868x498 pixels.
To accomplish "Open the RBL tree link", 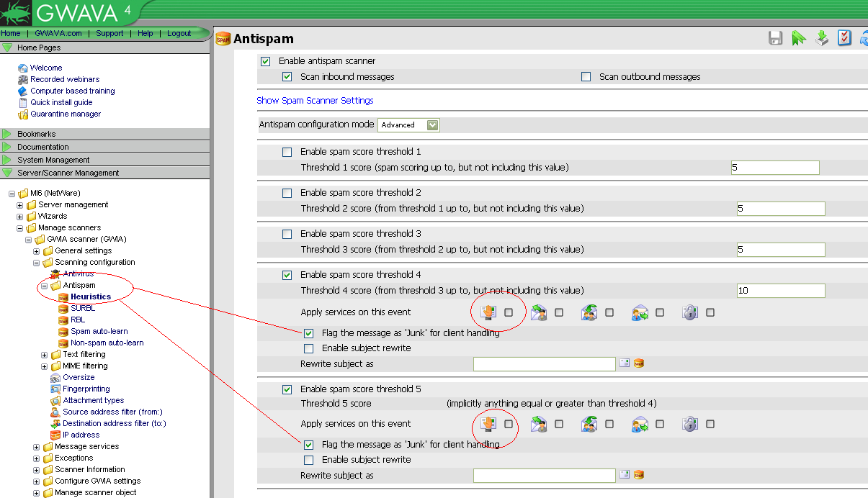I will [78, 320].
